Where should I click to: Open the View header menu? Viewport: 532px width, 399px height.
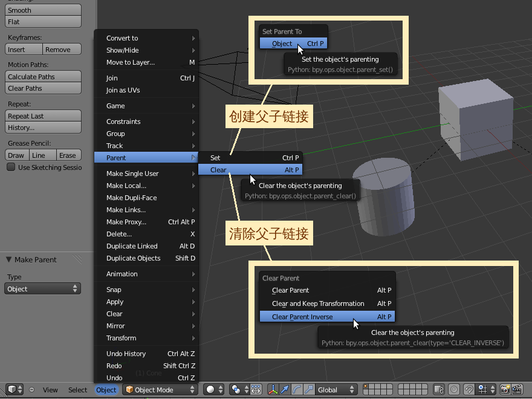click(x=50, y=390)
